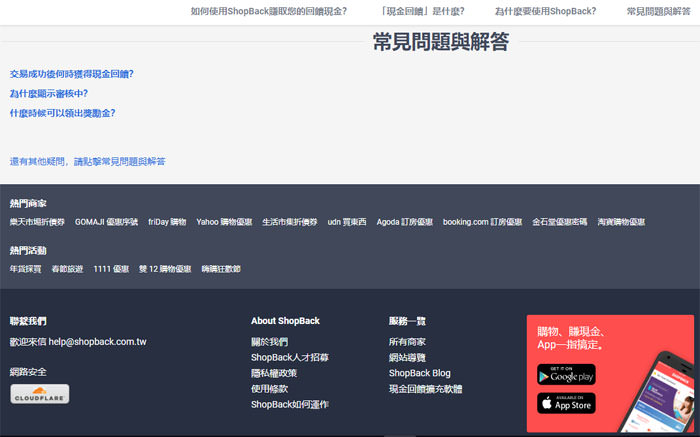Open ShopBack Blog link
This screenshot has height=437, width=700.
click(420, 373)
